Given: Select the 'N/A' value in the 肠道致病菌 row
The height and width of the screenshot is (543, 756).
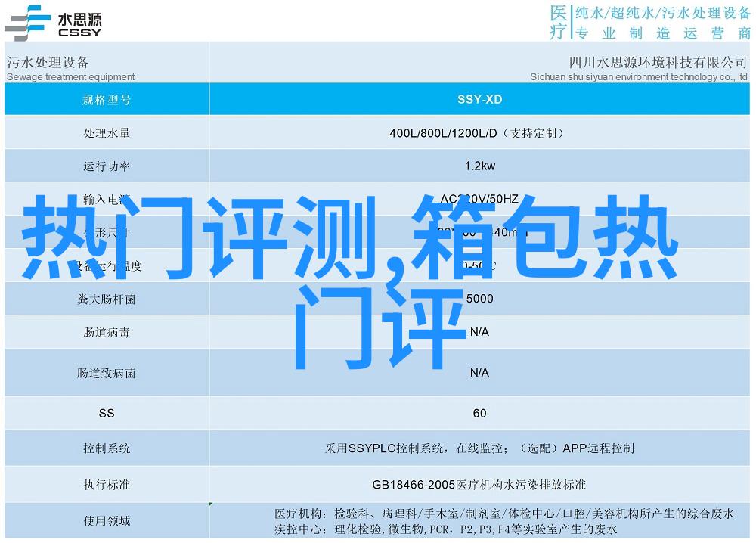Looking at the screenshot, I should click(479, 372).
